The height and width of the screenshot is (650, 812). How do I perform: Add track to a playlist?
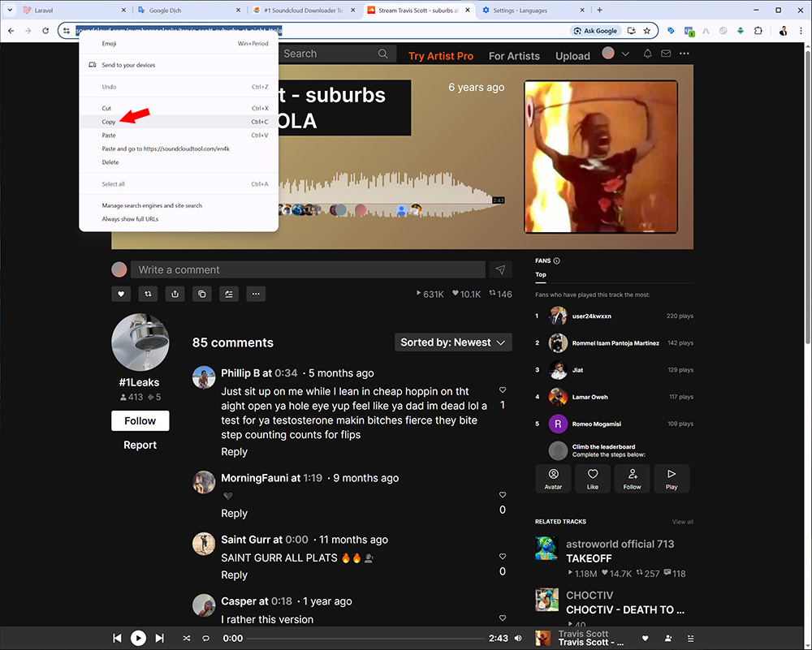tap(229, 294)
